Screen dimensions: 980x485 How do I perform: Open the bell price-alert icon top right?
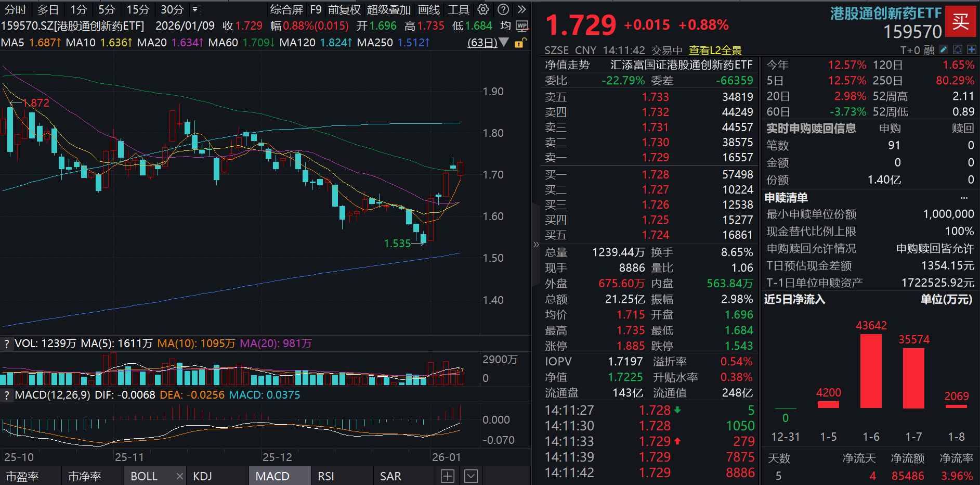957,49
